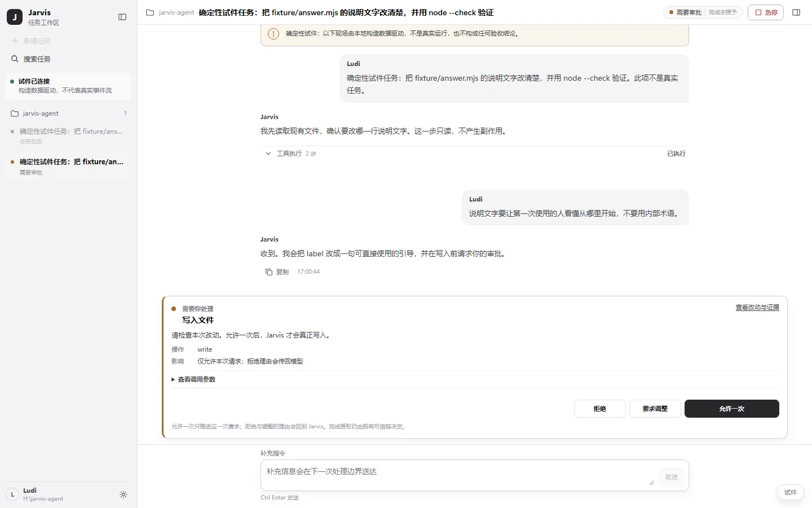Select task with 任务空态 status
Screen dimensions: 812x508
click(68, 136)
